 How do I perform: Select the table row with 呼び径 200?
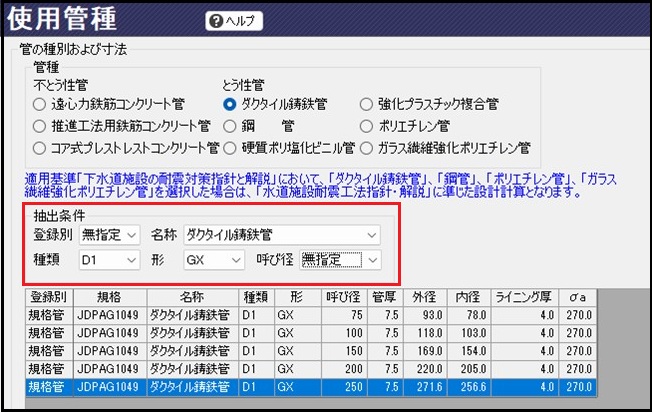[311, 369]
